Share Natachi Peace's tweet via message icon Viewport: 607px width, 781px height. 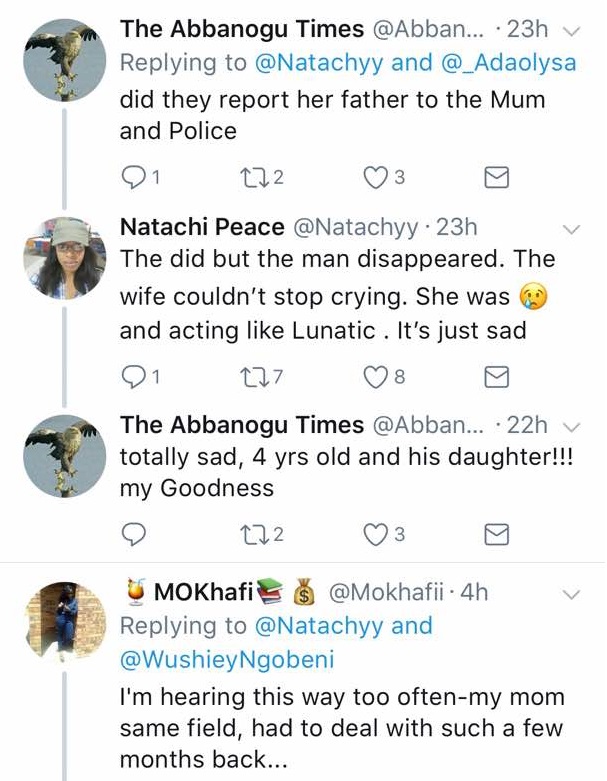(x=497, y=376)
